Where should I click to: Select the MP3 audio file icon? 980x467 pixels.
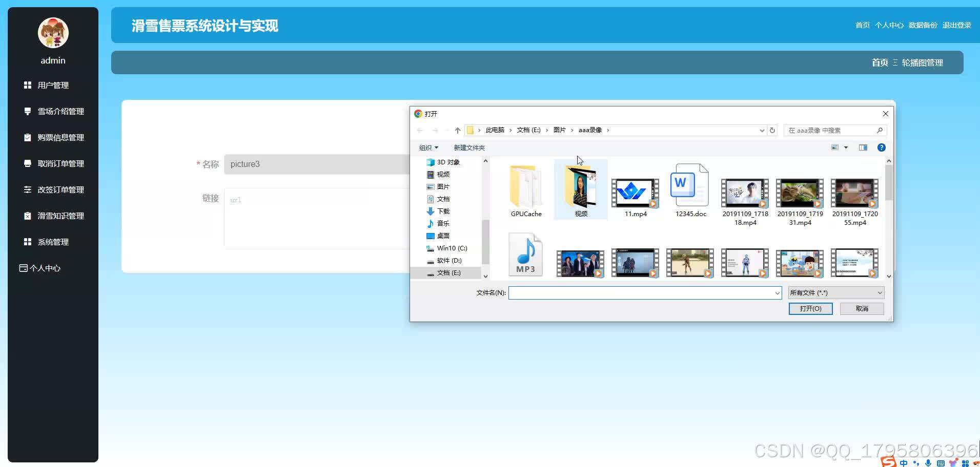pos(526,255)
